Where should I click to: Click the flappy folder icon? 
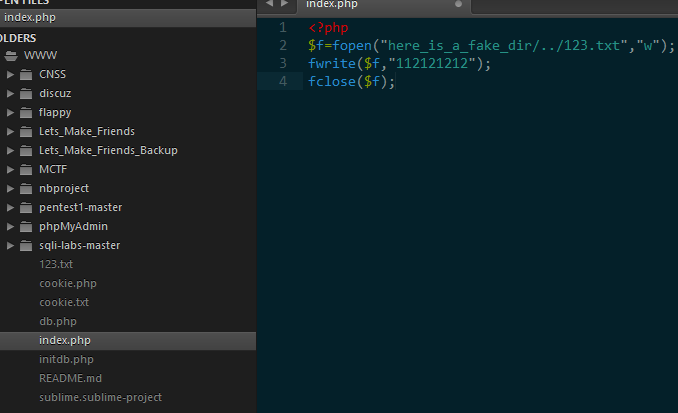(26, 112)
